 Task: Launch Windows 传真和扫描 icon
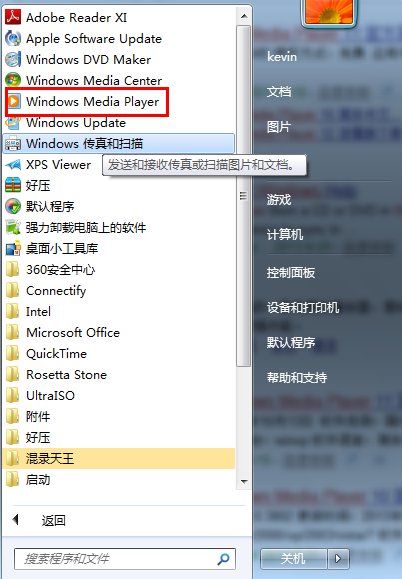click(x=13, y=143)
